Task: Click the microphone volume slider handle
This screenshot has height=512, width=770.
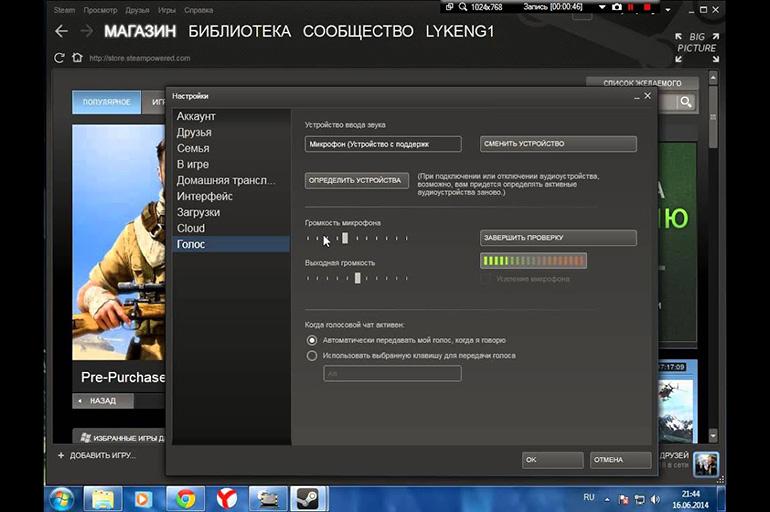Action: (x=345, y=238)
